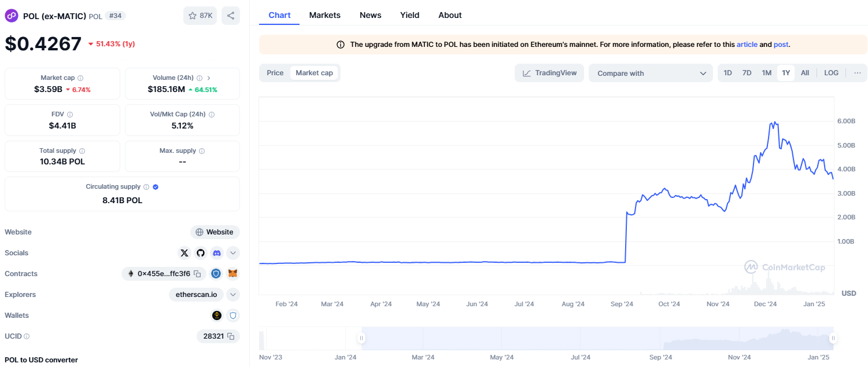Viewport: 868px width, 367px height.
Task: Copy the UCID 28321 value
Action: click(230, 336)
